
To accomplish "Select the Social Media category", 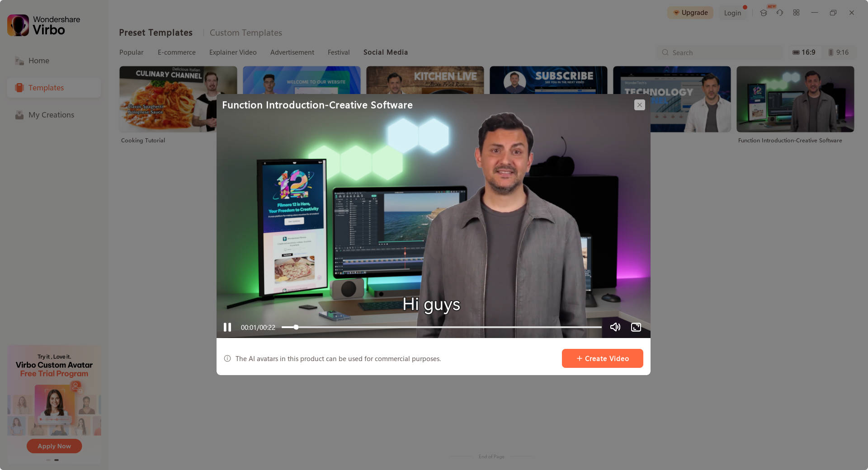I will [x=386, y=52].
